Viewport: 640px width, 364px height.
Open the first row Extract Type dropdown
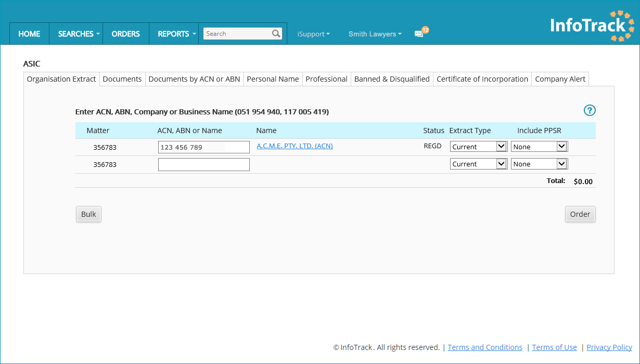pyautogui.click(x=478, y=146)
